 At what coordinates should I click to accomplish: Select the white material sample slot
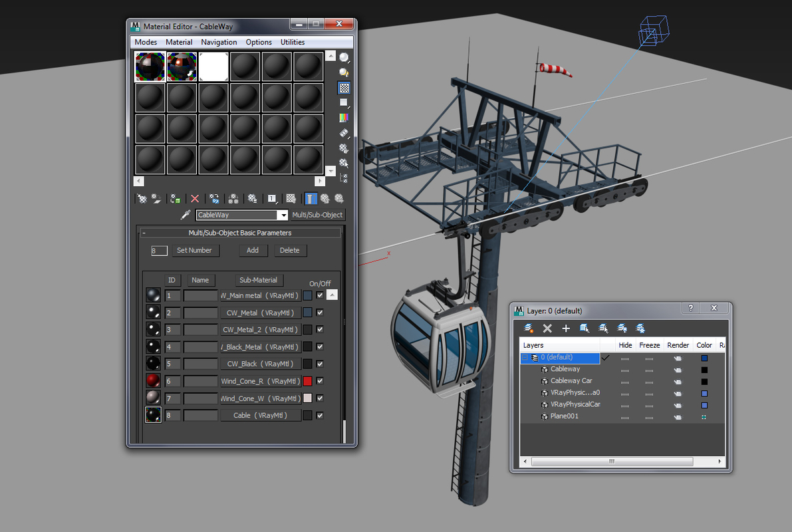(213, 66)
